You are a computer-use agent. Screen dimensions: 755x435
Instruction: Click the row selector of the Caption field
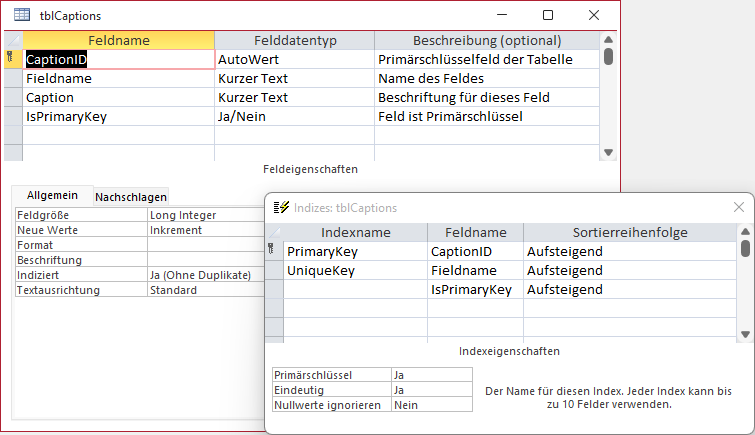[x=13, y=97]
